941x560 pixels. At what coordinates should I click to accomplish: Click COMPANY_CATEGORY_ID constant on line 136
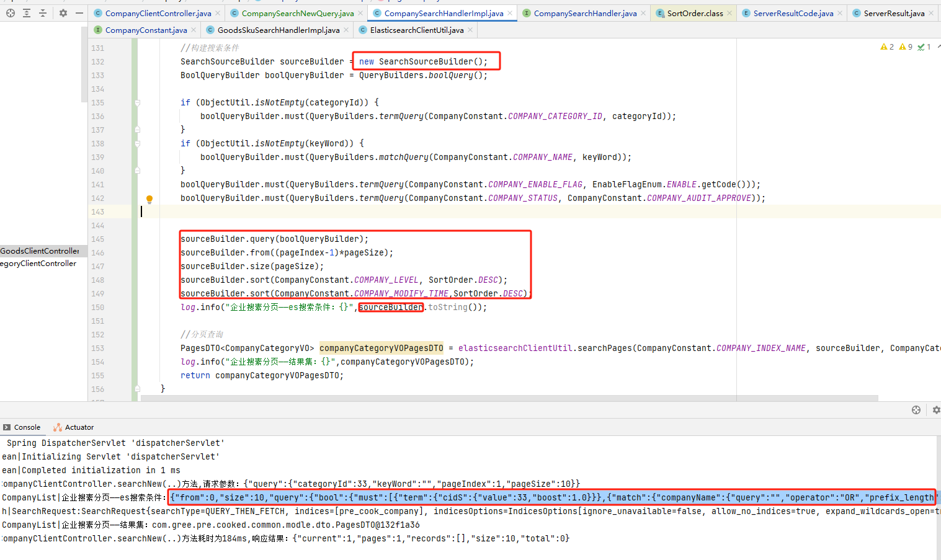click(x=555, y=117)
